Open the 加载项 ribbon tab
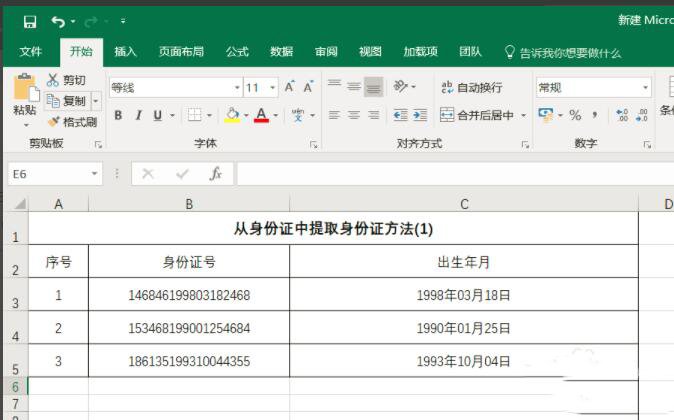674x420 pixels. (x=420, y=52)
